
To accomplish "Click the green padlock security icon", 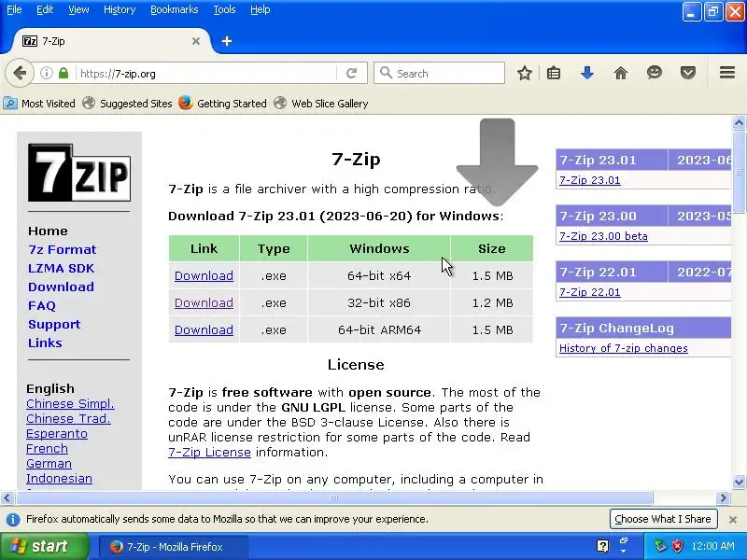I will pyautogui.click(x=63, y=74).
